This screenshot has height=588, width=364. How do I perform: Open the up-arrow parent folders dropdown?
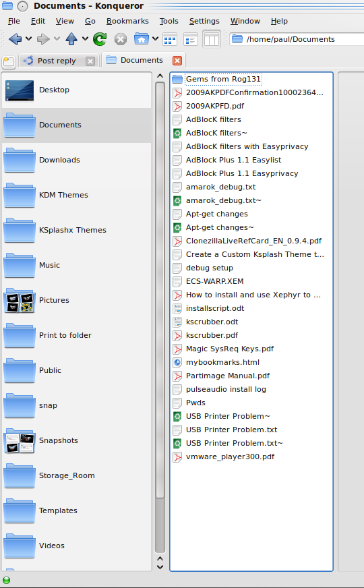coord(85,39)
